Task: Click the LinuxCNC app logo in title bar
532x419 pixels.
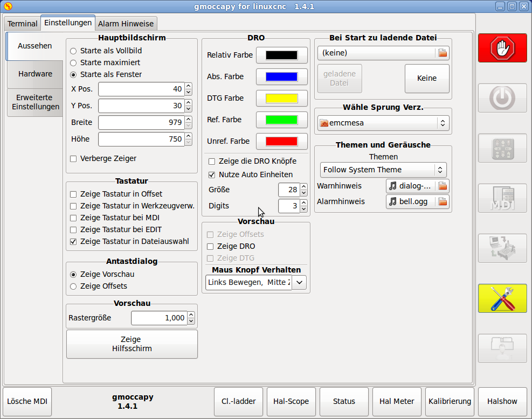Action: tap(8, 6)
